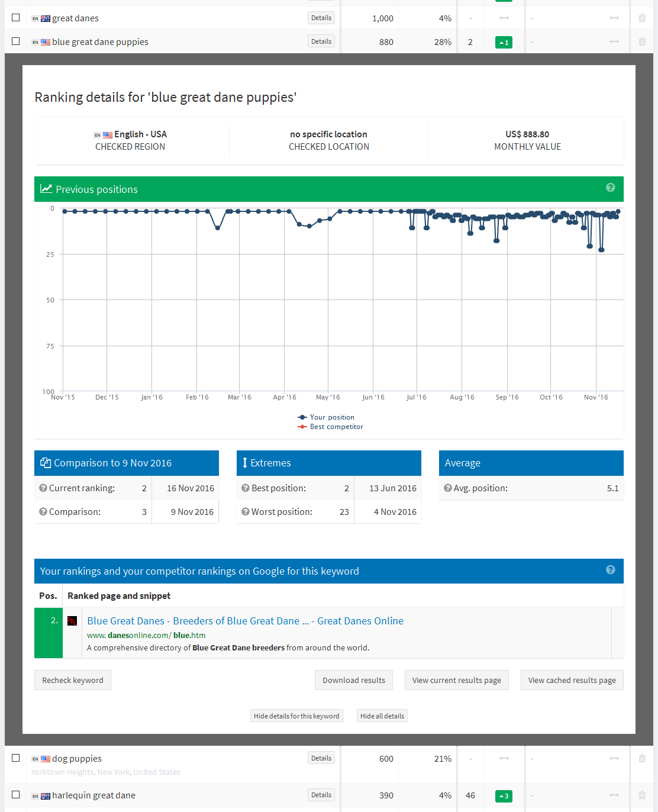
Task: Open the Previous positions help icon
Action: click(610, 188)
